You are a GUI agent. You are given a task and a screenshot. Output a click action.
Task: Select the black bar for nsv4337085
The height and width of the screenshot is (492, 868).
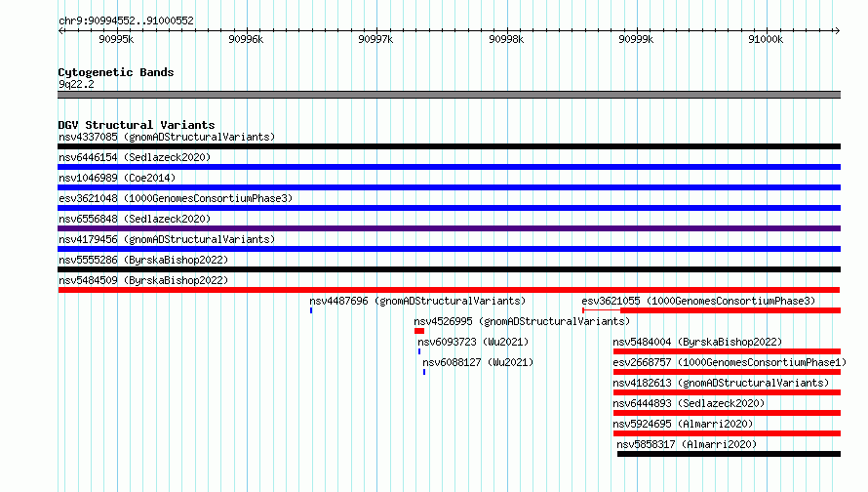(449, 146)
